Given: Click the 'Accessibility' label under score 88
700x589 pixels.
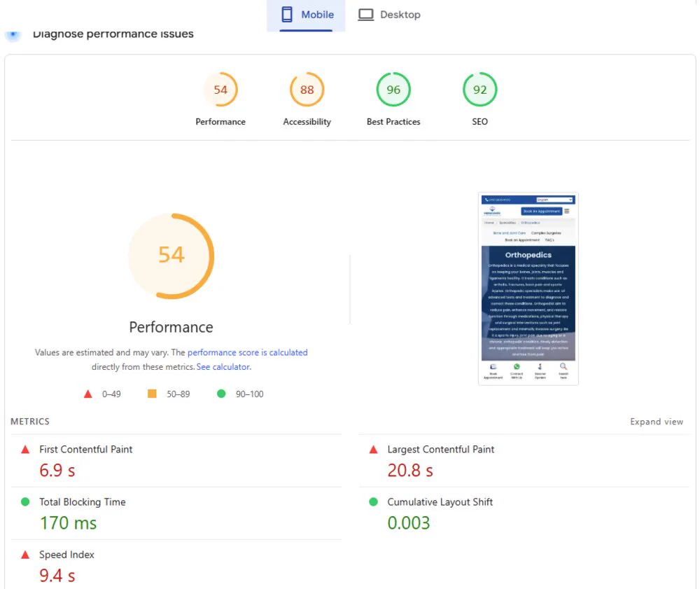Looking at the screenshot, I should click(x=307, y=121).
